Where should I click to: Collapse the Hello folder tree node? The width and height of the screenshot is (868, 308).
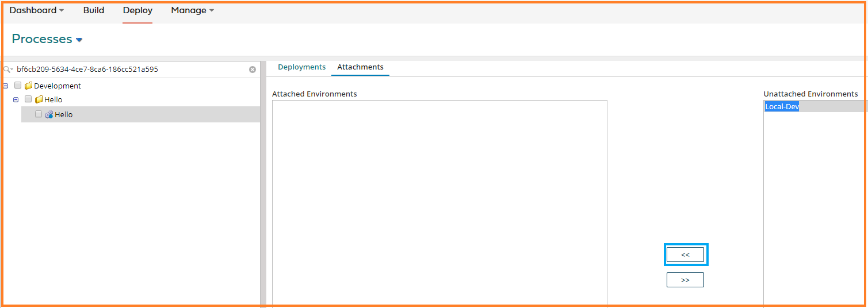tap(16, 99)
